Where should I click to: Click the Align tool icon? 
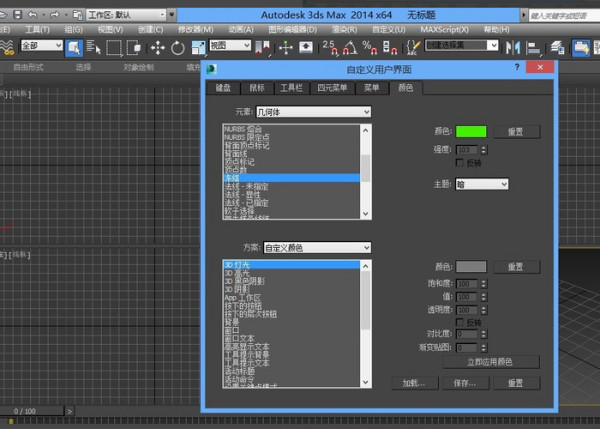(x=533, y=48)
